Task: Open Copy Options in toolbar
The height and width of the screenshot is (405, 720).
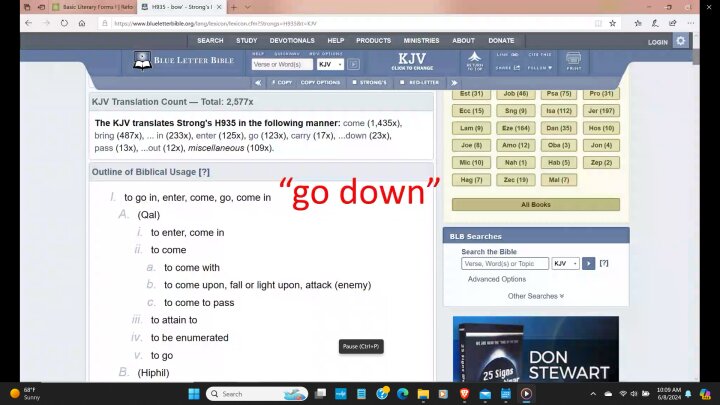Action: tap(321, 83)
